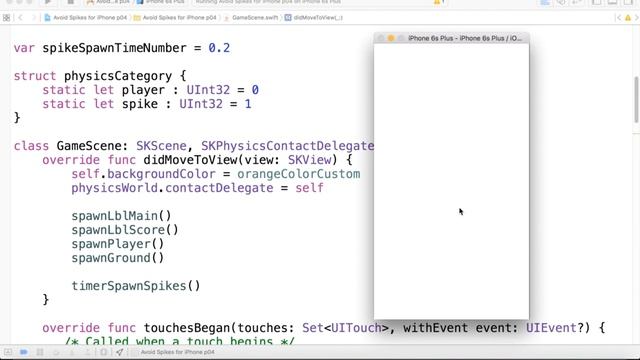Click 'SKPhysicsContactDelegate' in class declaration
Viewport: 640px width, 360px height.
click(287, 146)
